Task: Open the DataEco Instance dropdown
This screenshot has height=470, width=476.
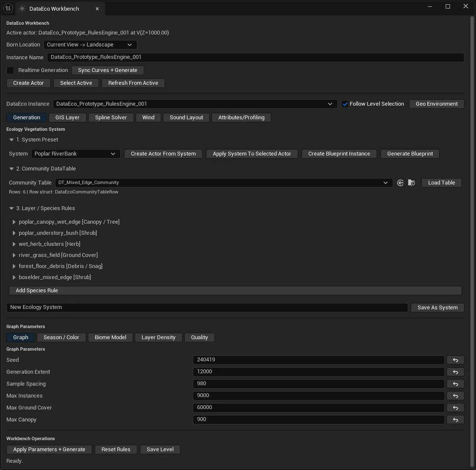Action: (195, 104)
